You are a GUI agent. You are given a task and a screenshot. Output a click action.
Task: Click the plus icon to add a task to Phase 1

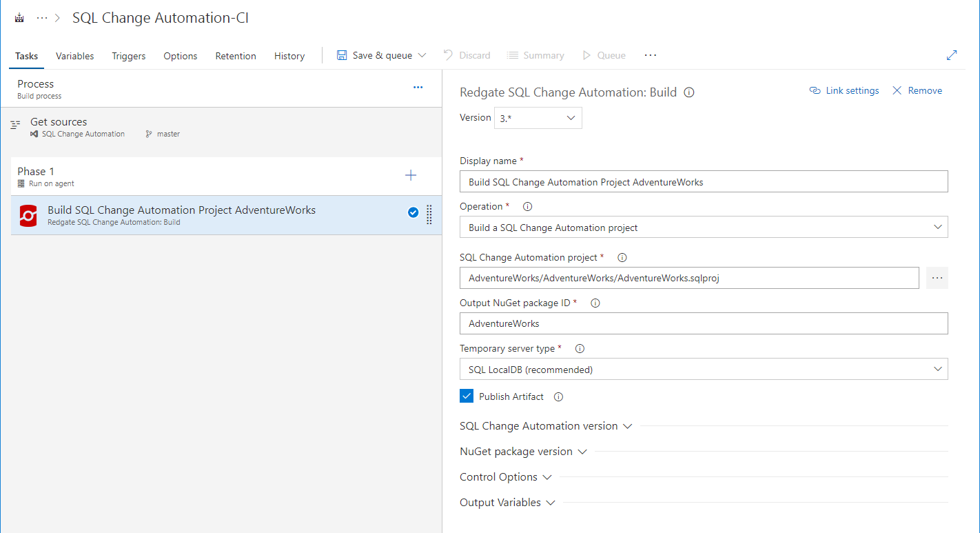pyautogui.click(x=411, y=175)
